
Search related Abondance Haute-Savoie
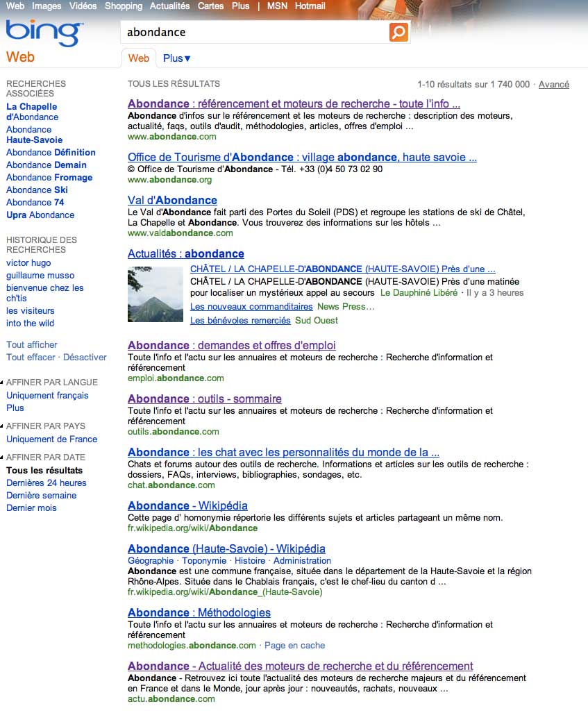[35, 135]
